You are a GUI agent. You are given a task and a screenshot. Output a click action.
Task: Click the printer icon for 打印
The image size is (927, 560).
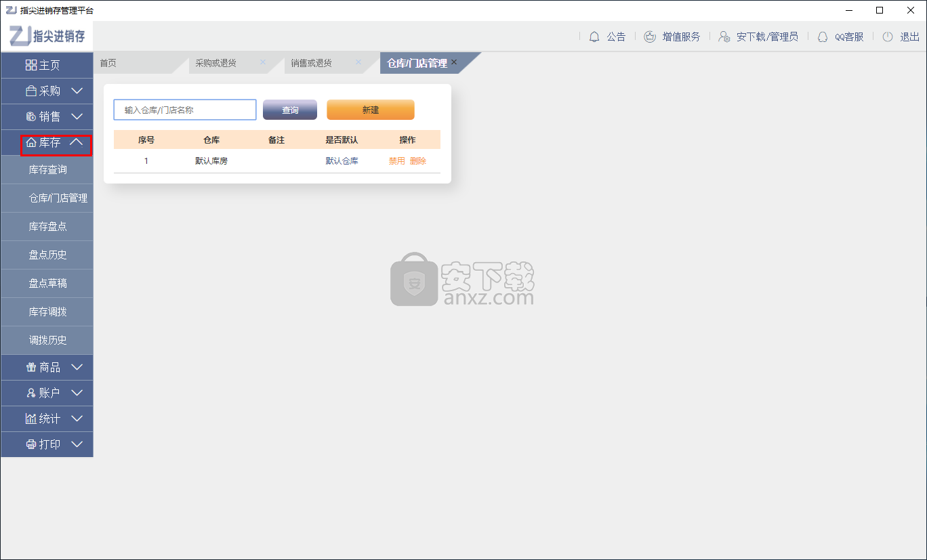(x=31, y=444)
